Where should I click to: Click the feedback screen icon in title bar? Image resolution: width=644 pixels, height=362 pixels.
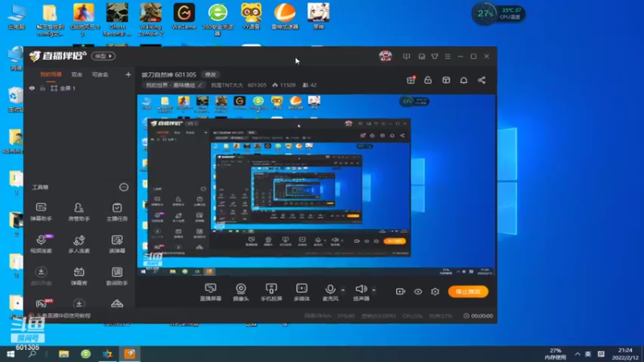coord(407,56)
